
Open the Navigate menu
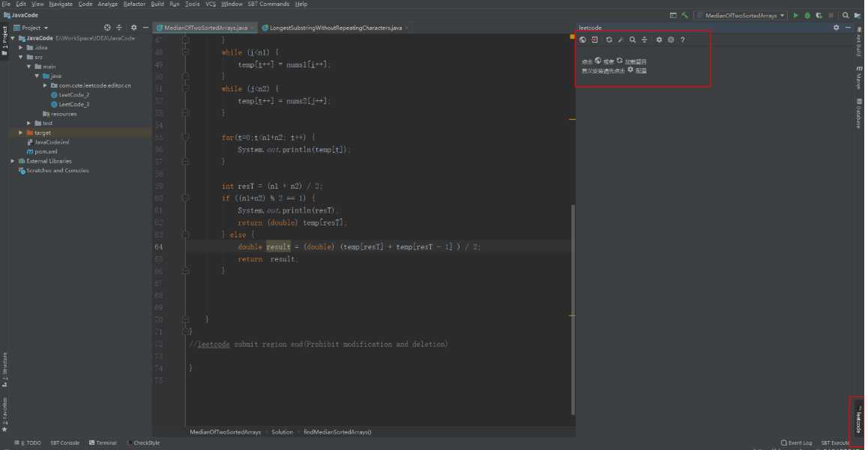tap(60, 4)
